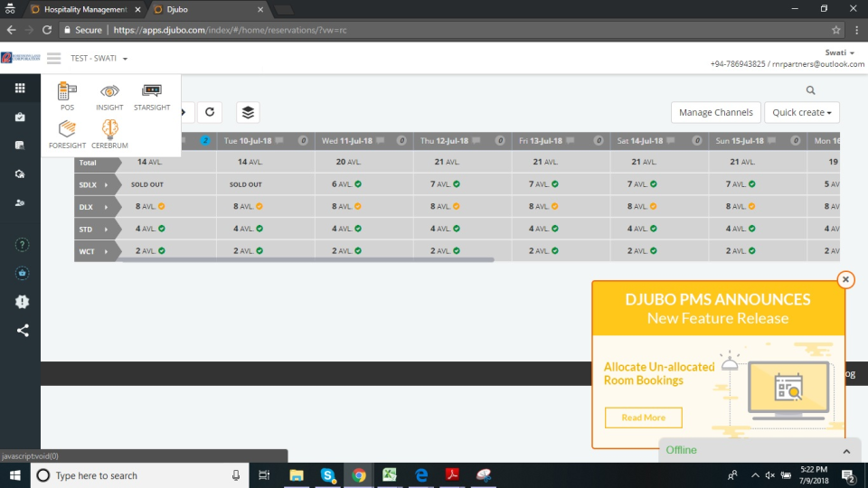Click the browser address bar URL
This screenshot has height=488, width=868.
pos(230,30)
